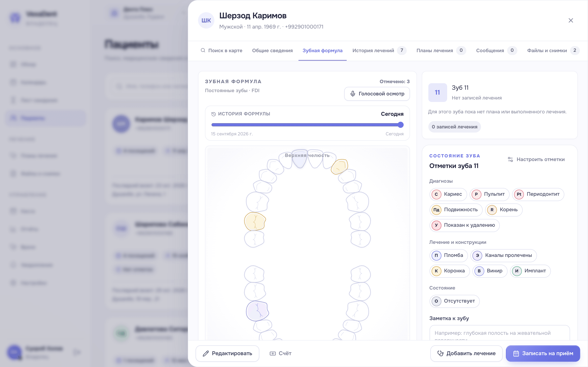Click the Заметка к зубу text field
Screen dimensions: 588x367
pos(500,333)
